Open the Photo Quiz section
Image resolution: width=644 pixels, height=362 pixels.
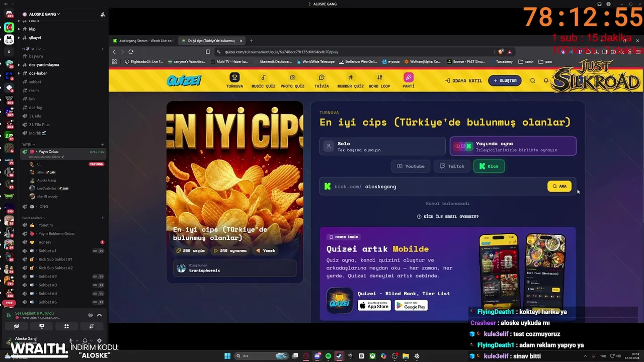point(292,80)
